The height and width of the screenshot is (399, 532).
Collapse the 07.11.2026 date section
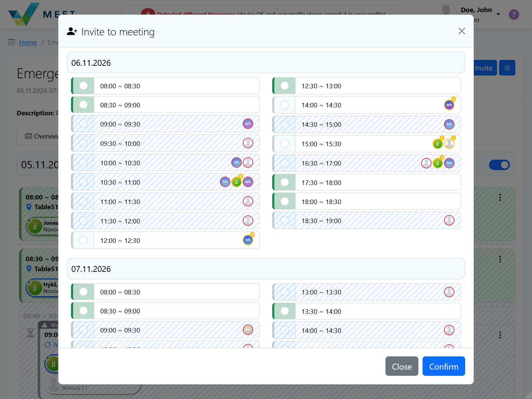point(266,269)
